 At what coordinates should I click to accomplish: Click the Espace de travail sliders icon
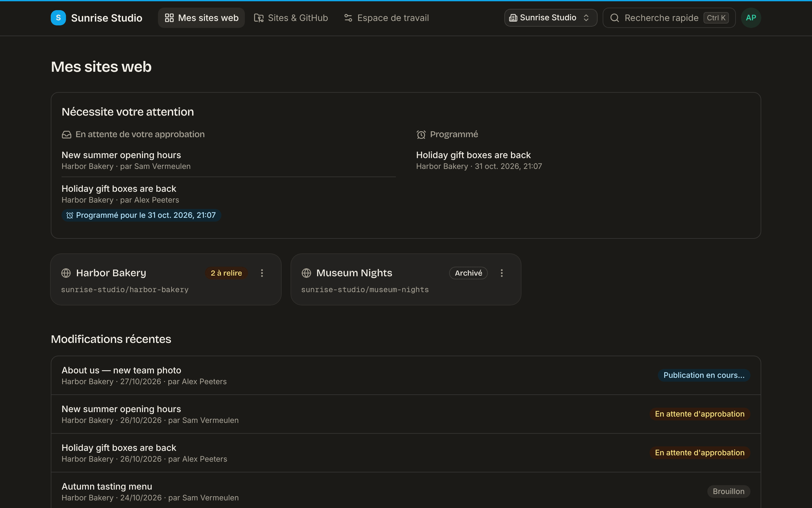point(348,18)
